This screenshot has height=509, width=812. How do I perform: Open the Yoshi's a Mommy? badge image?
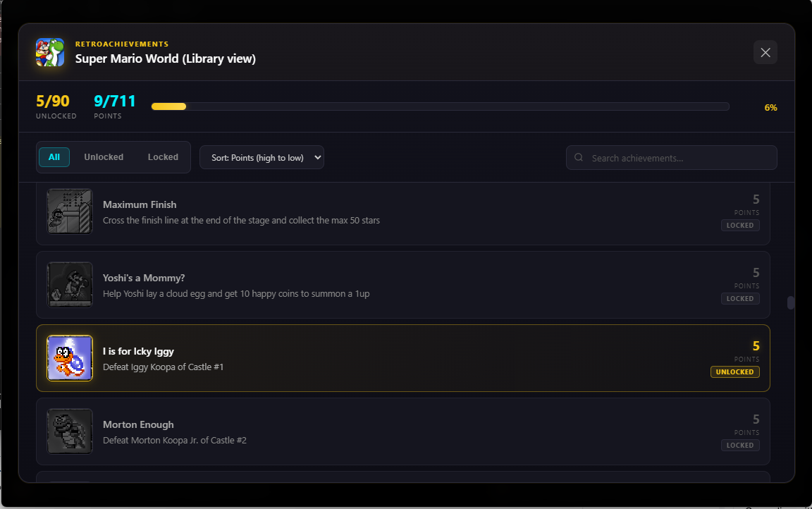coord(70,284)
